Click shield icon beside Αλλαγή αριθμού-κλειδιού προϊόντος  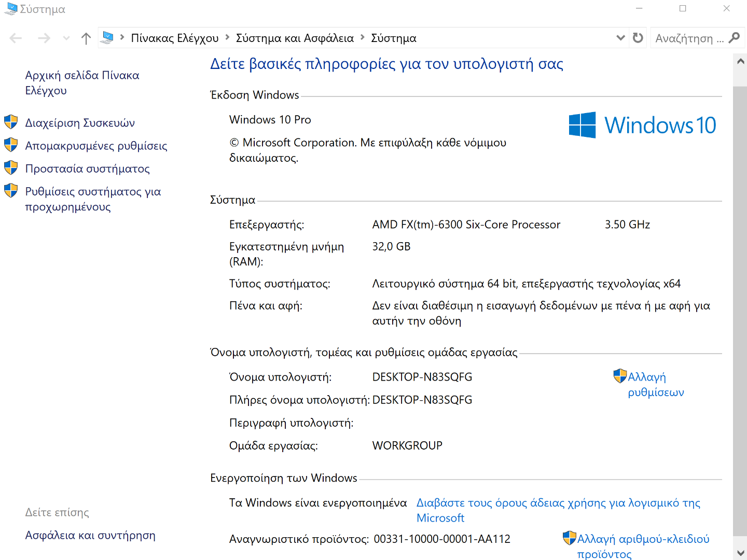[570, 538]
